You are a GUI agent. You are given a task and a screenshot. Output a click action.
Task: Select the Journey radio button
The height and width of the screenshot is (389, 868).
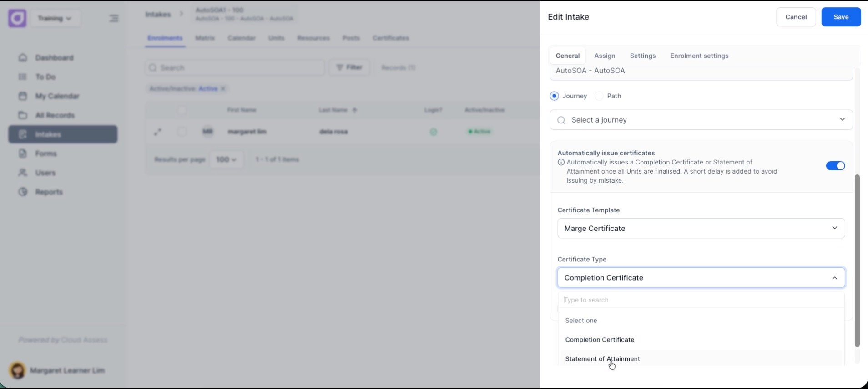tap(554, 96)
